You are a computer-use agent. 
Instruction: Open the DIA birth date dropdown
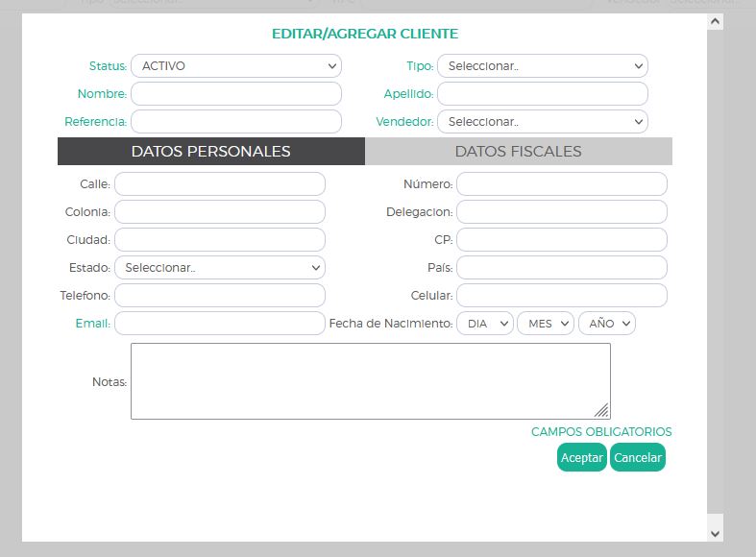click(485, 324)
